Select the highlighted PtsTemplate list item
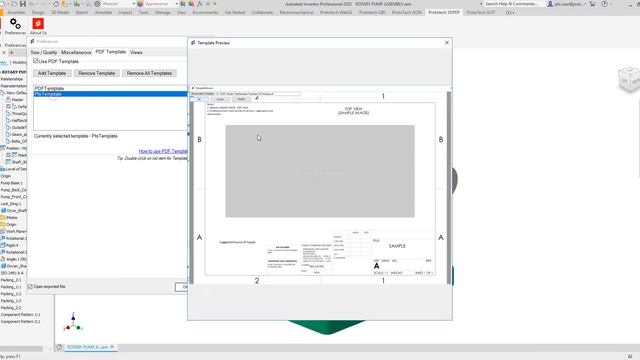 click(x=110, y=94)
